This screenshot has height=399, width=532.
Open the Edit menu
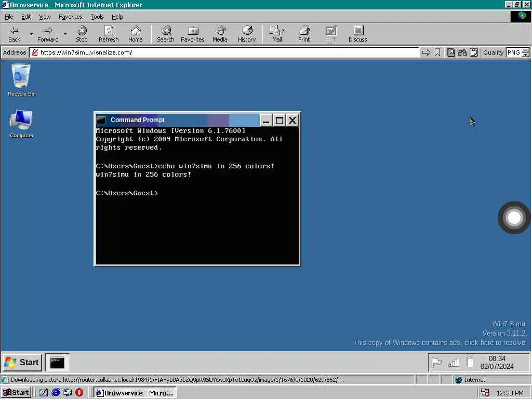[26, 17]
